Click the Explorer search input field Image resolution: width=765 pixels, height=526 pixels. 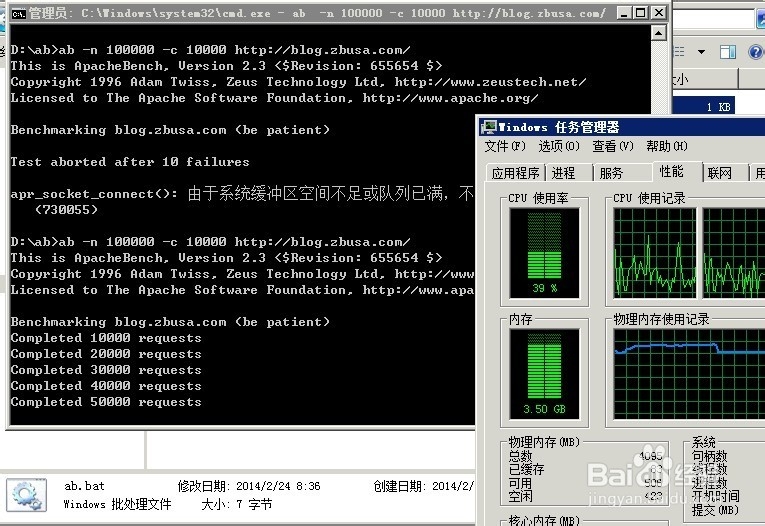[x=713, y=20]
